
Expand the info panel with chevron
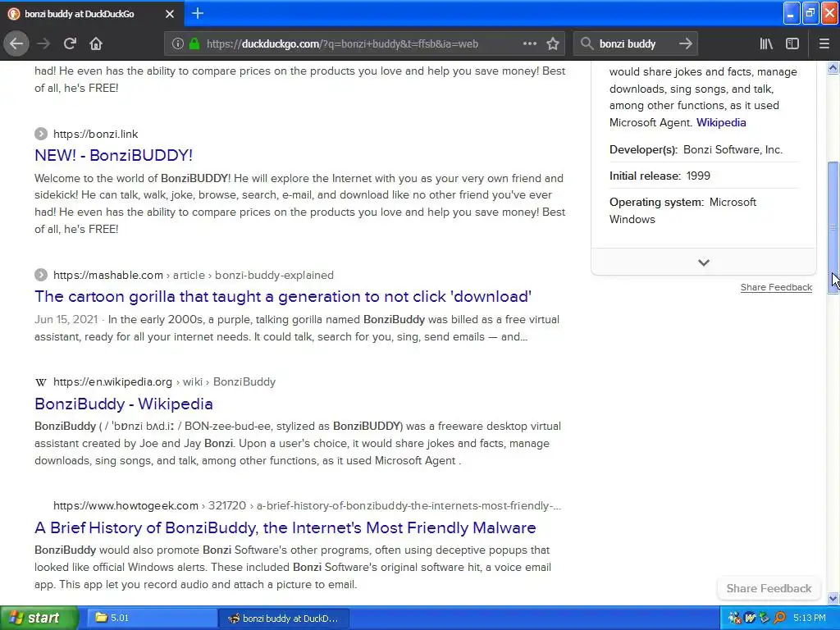703,262
